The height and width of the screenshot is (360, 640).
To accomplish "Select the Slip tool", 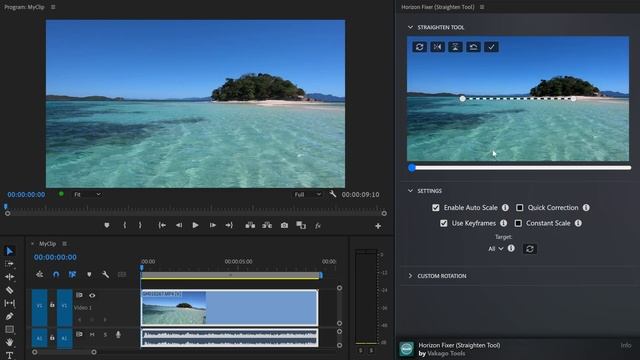I will [x=9, y=303].
